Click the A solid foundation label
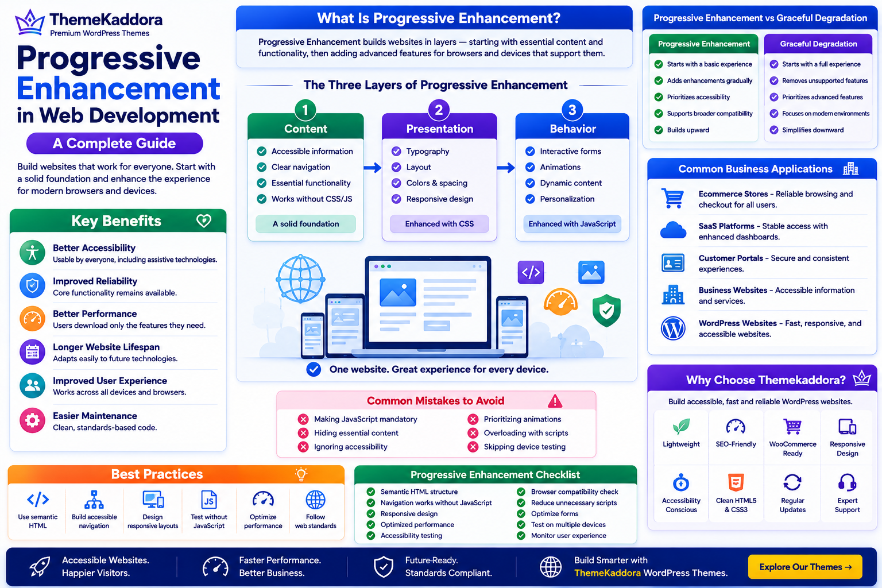Viewport: 882px width, 588px height. coord(305,224)
